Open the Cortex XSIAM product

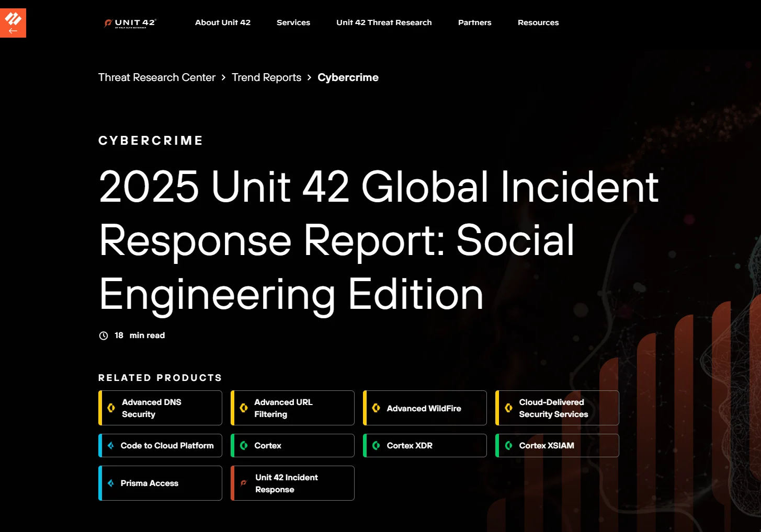557,446
